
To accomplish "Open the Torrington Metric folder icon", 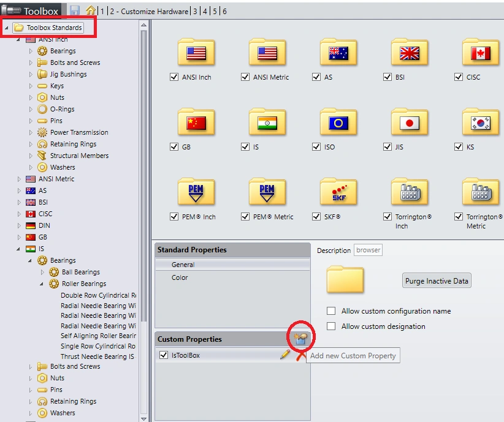I will point(481,192).
